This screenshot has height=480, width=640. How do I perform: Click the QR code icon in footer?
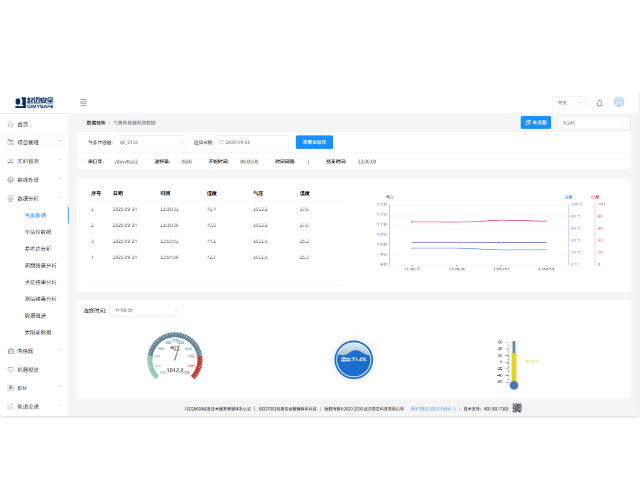pos(517,409)
